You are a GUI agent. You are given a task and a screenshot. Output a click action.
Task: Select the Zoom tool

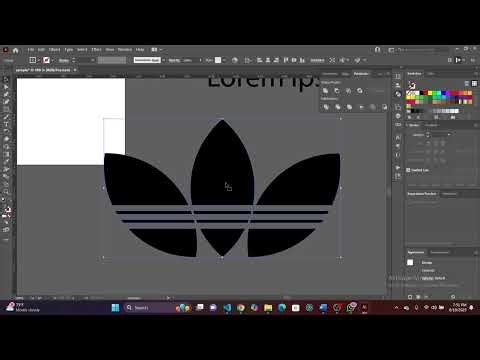coord(6,192)
